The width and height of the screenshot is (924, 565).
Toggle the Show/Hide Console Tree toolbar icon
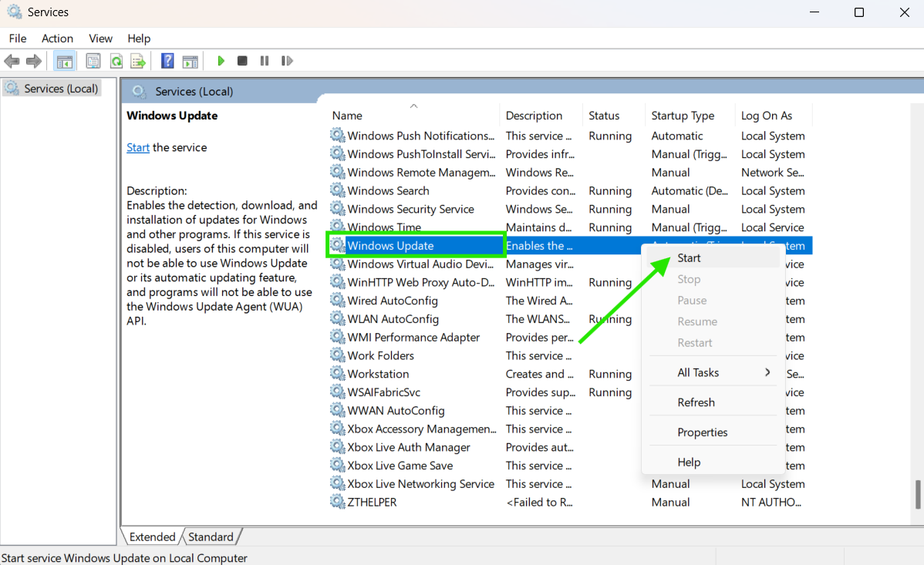[64, 61]
